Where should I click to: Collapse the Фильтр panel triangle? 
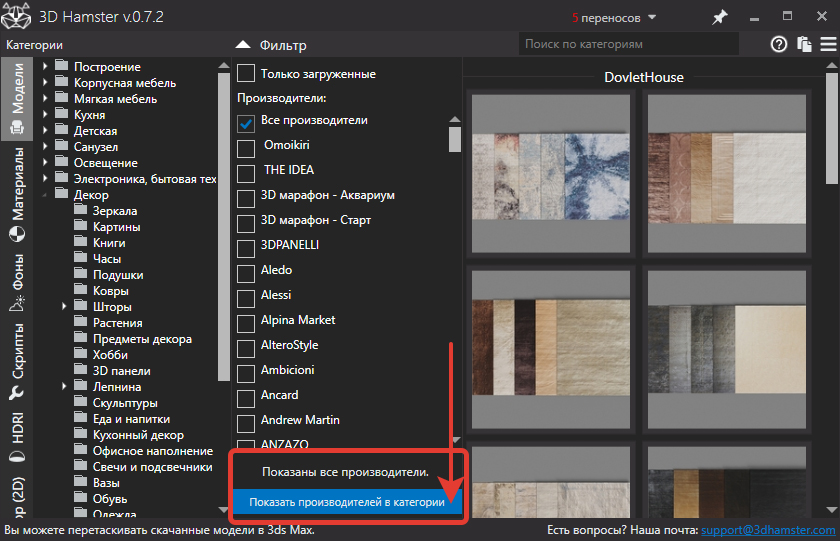pyautogui.click(x=243, y=45)
